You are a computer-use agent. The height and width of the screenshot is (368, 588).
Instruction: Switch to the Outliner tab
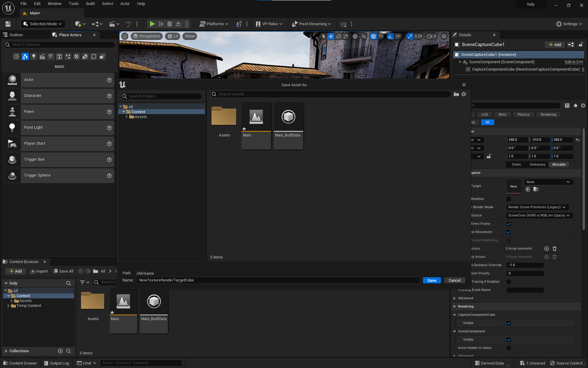click(x=16, y=35)
